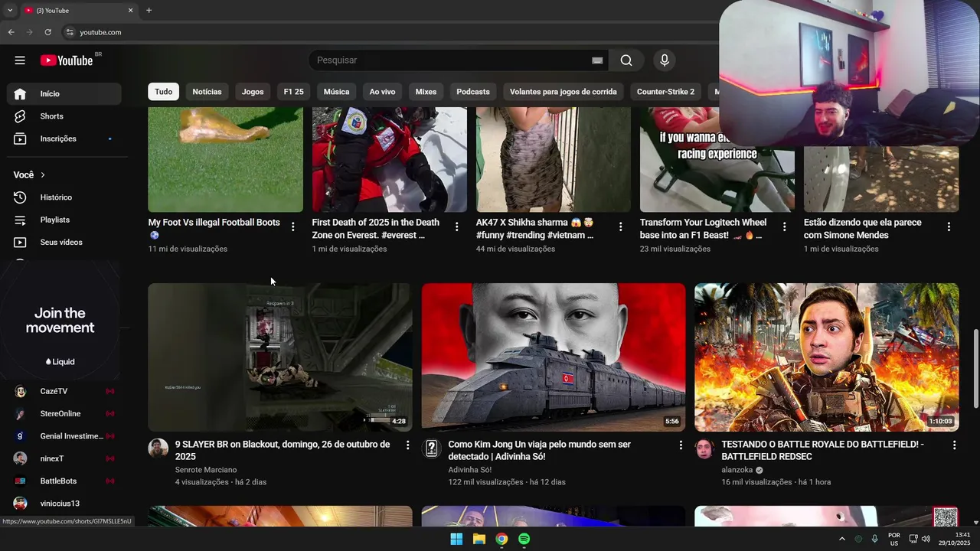
Task: Open options for Estão dizendo que ela parece short
Action: [949, 227]
